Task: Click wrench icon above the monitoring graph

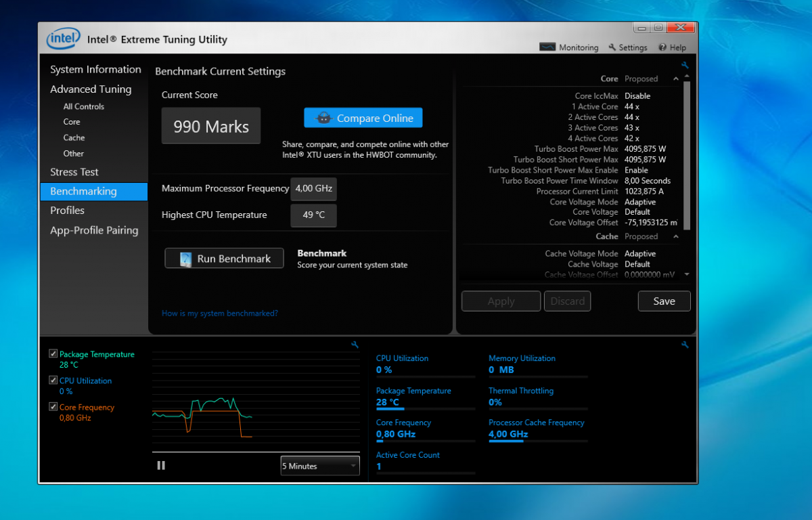Action: click(x=355, y=345)
